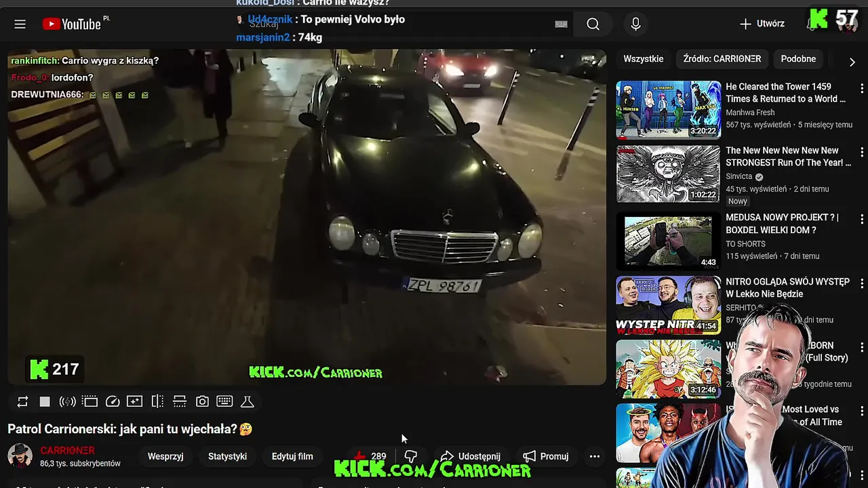This screenshot has width=868, height=488.
Task: Open keyboard shortcuts icon under the player
Action: point(224,402)
